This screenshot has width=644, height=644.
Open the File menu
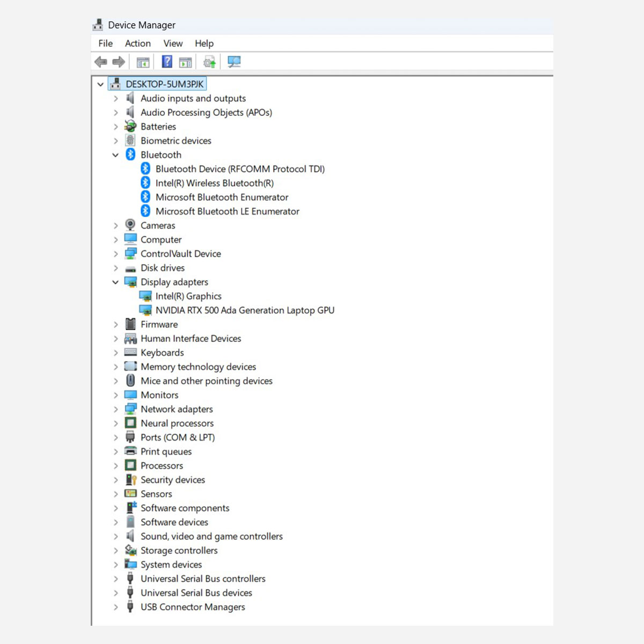click(105, 43)
